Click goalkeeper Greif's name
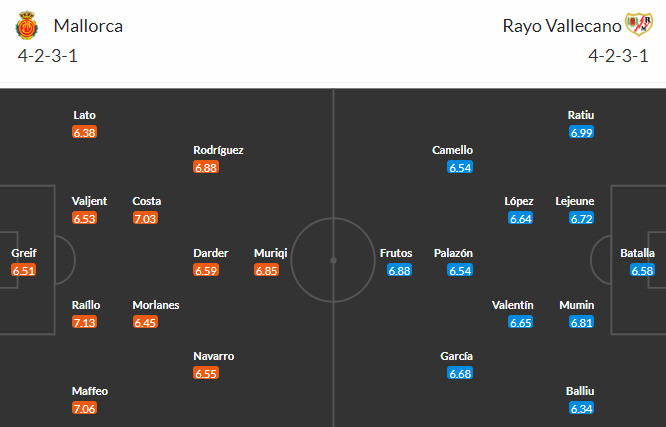Screen dimensions: 666x427 click(24, 253)
